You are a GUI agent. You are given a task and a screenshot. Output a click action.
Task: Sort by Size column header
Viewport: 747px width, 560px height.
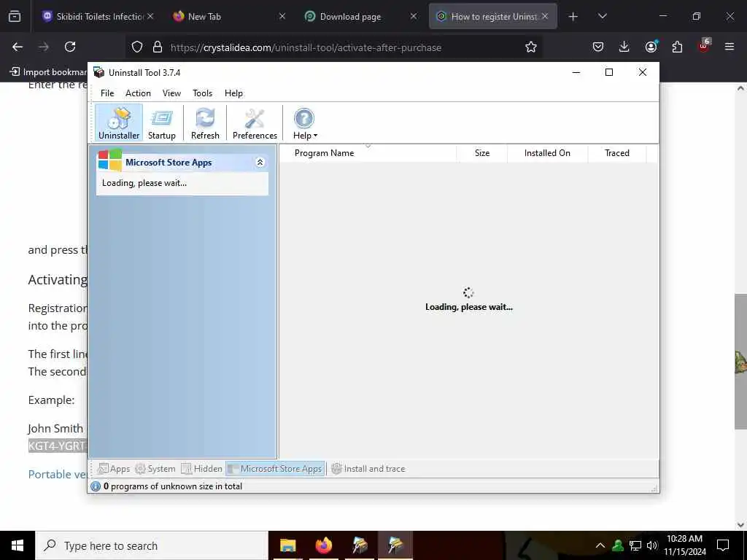[481, 153]
